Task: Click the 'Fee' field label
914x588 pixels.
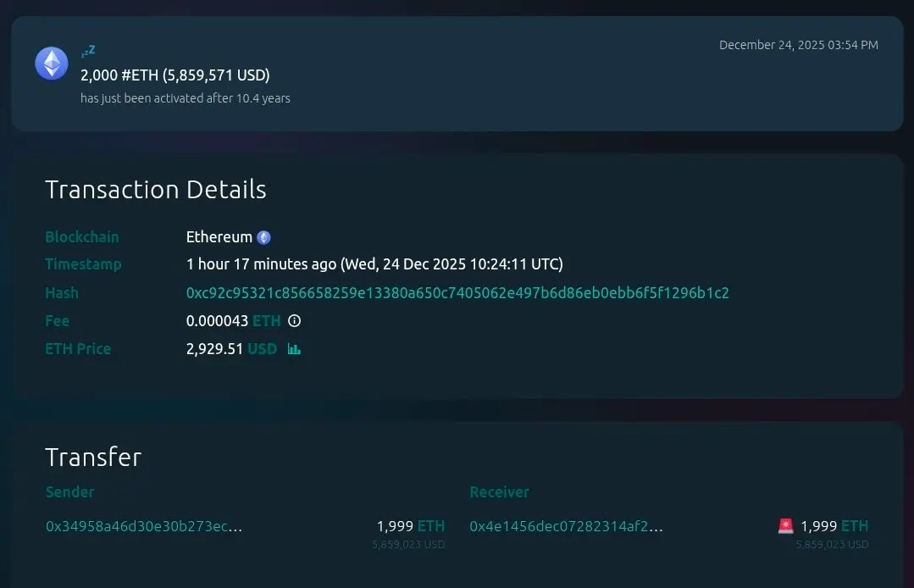Action: pyautogui.click(x=57, y=321)
